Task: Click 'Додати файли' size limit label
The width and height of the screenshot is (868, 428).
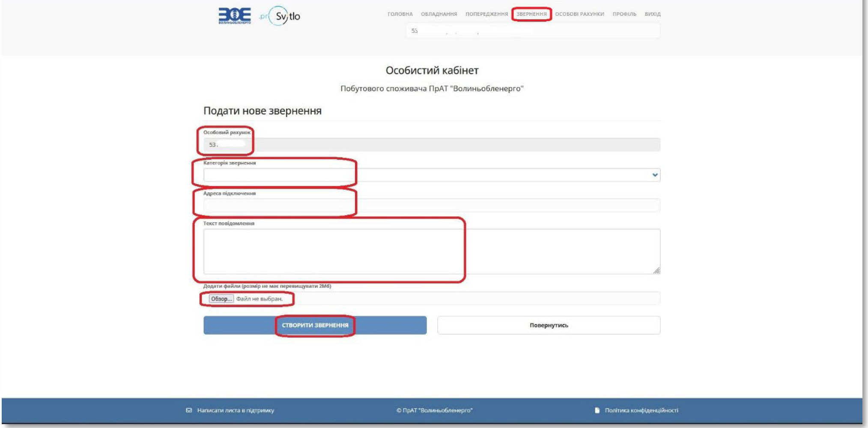Action: pyautogui.click(x=267, y=286)
